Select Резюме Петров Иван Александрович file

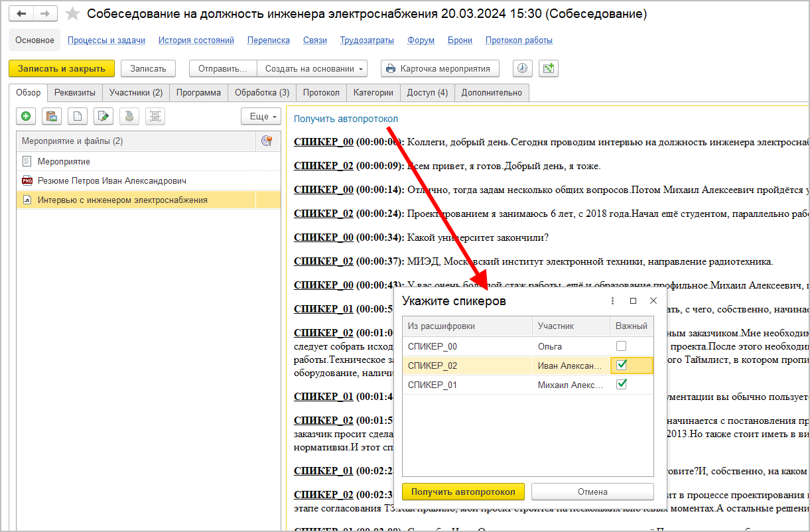click(111, 180)
